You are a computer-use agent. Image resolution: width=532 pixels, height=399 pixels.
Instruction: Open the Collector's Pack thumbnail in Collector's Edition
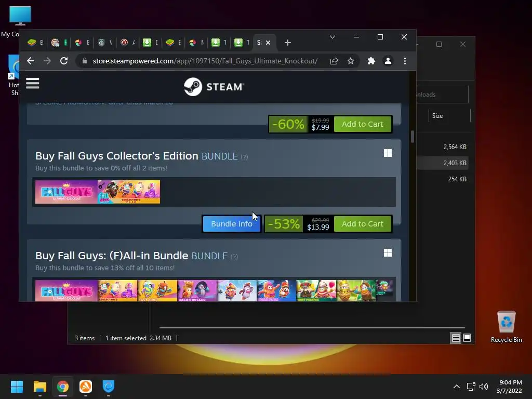click(129, 192)
